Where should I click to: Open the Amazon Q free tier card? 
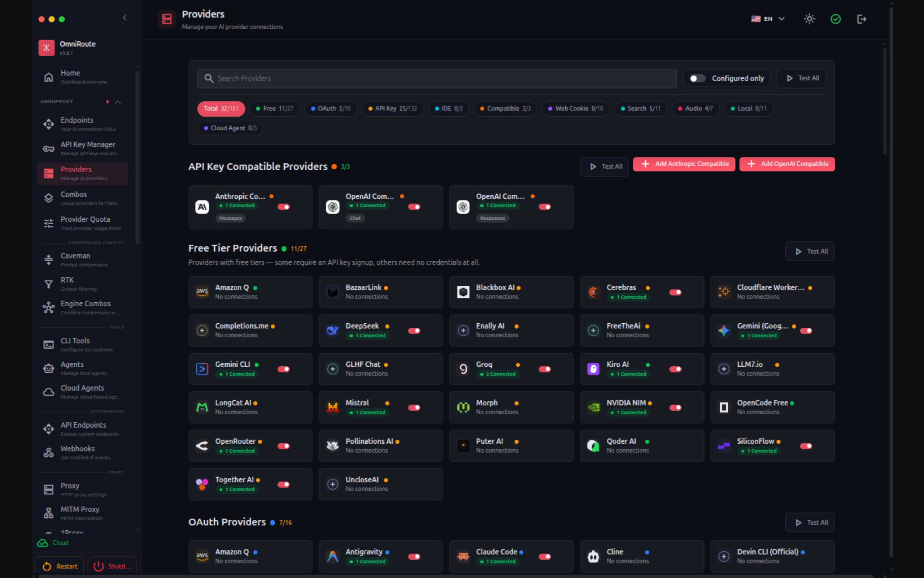point(250,292)
